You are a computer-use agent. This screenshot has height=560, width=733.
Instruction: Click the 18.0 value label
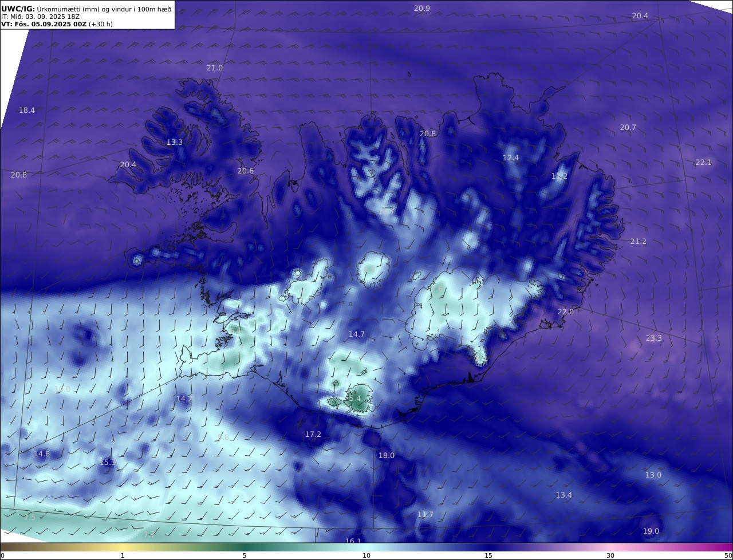(x=387, y=455)
